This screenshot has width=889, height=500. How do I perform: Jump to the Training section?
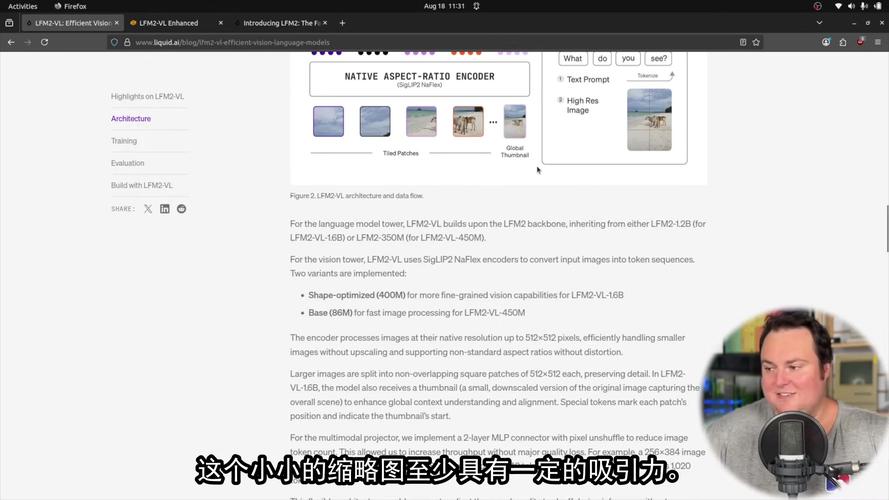[x=124, y=141]
